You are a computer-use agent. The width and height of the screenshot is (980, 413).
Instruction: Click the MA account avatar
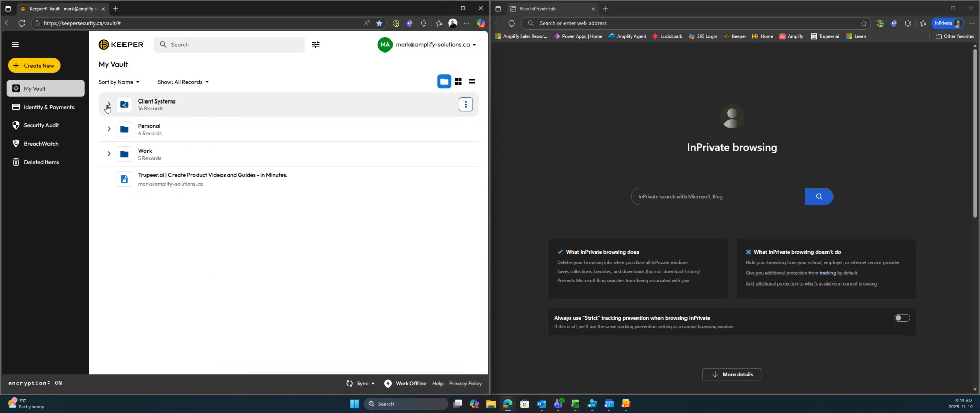point(385,45)
